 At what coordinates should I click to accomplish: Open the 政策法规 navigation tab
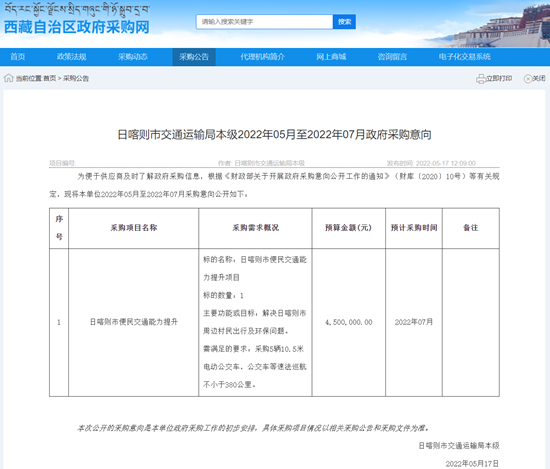72,57
